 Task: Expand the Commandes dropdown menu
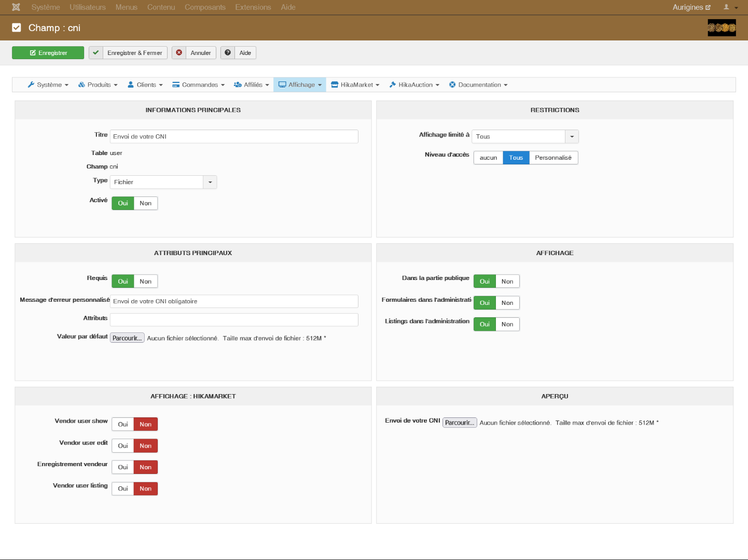pos(199,85)
